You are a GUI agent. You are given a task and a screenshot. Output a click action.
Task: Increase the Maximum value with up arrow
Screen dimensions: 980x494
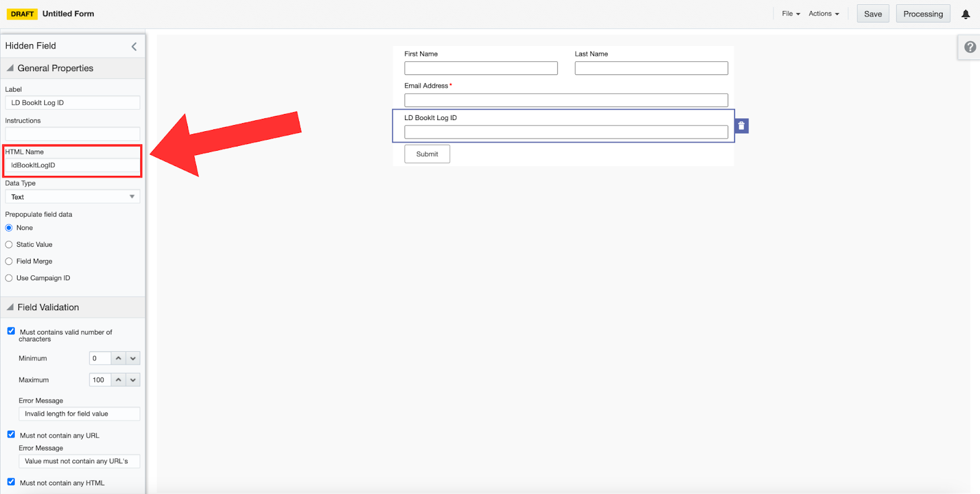[x=118, y=380]
